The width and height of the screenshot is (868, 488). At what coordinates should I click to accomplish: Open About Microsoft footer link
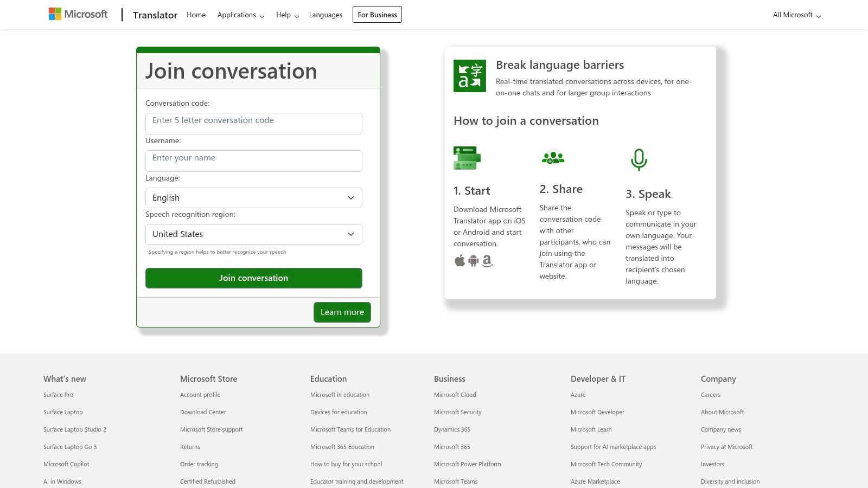[x=723, y=412]
